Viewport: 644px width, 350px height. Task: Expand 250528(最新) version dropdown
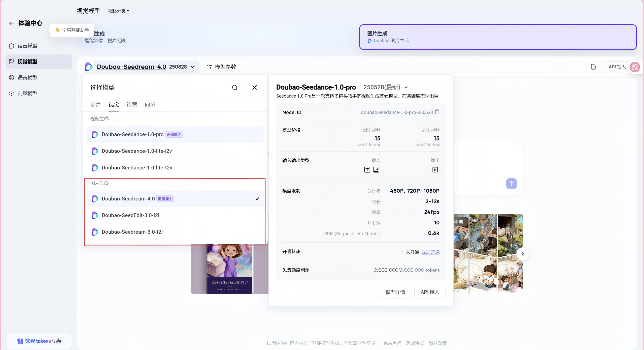coord(406,87)
